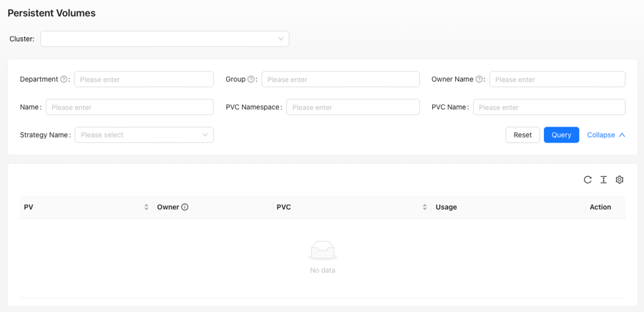Sort by the PV column arrows
This screenshot has height=312, width=644.
tap(146, 208)
